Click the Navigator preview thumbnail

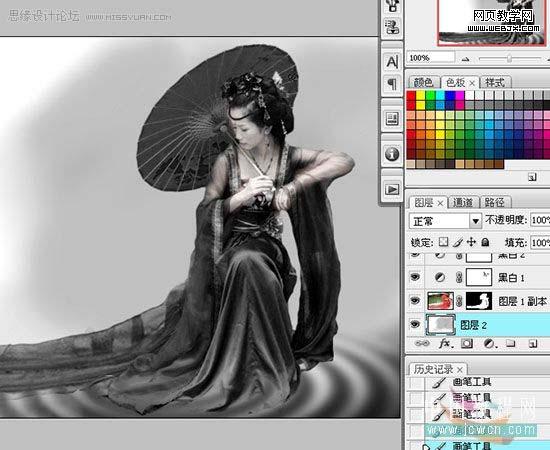492,22
